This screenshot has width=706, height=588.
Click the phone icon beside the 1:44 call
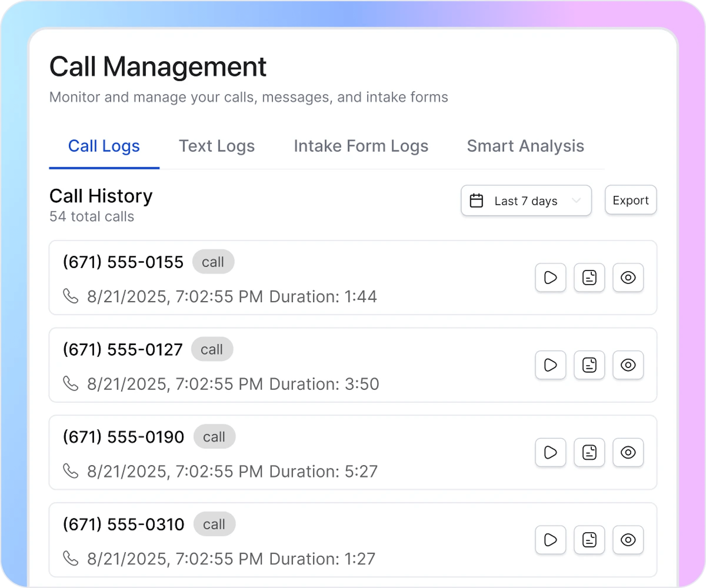(x=71, y=296)
